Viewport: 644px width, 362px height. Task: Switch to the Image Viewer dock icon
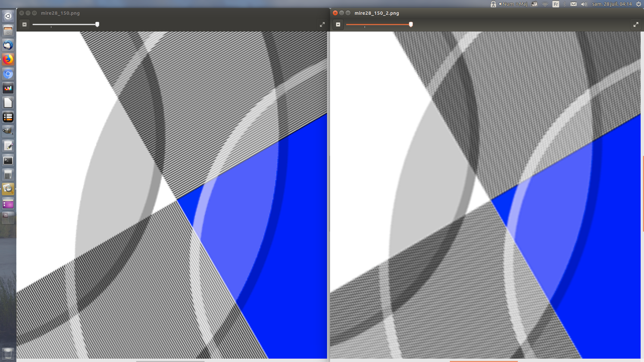(8, 189)
